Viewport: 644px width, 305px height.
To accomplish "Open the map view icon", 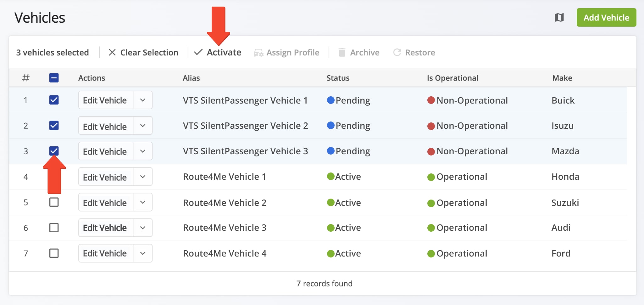I will [559, 17].
